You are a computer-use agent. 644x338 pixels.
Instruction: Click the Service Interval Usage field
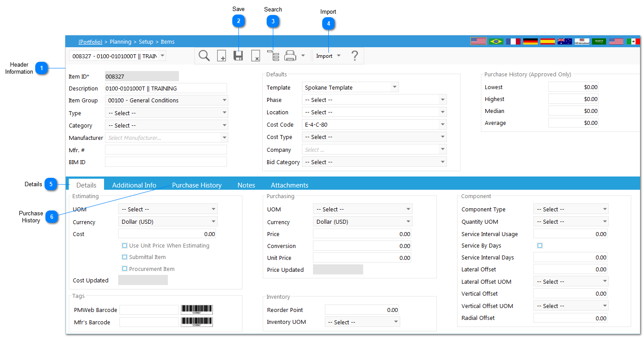point(570,234)
